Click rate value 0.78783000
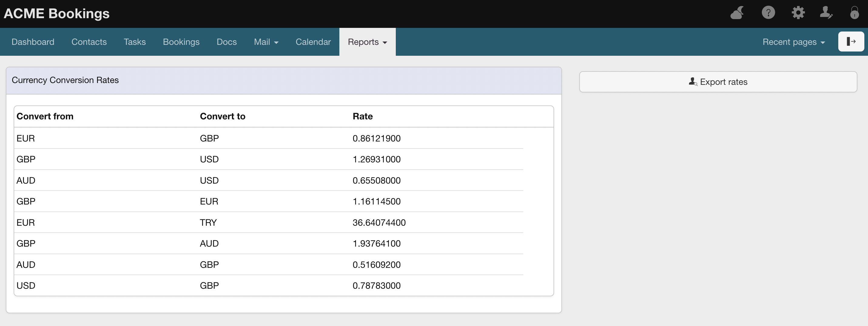 click(x=376, y=286)
